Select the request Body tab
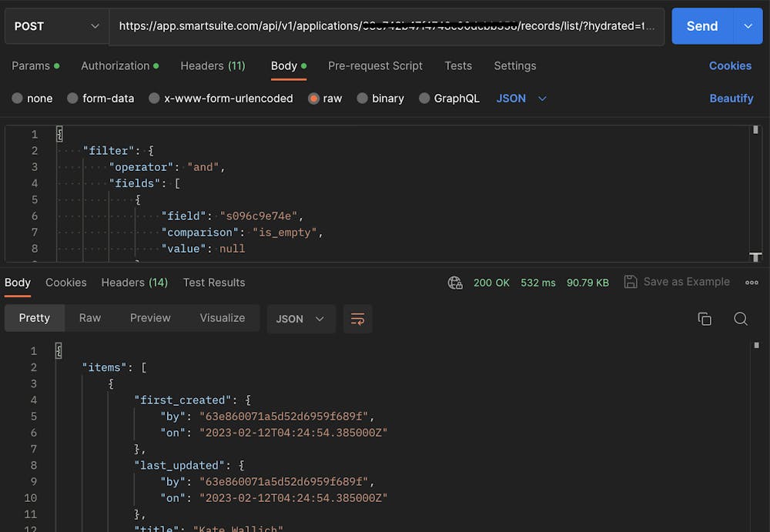 [x=289, y=65]
